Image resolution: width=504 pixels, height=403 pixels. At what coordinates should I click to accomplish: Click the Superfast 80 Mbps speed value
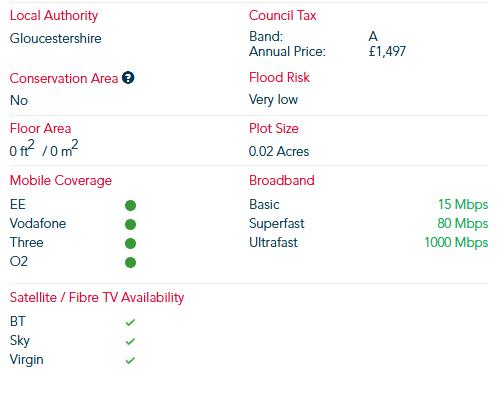(x=463, y=224)
